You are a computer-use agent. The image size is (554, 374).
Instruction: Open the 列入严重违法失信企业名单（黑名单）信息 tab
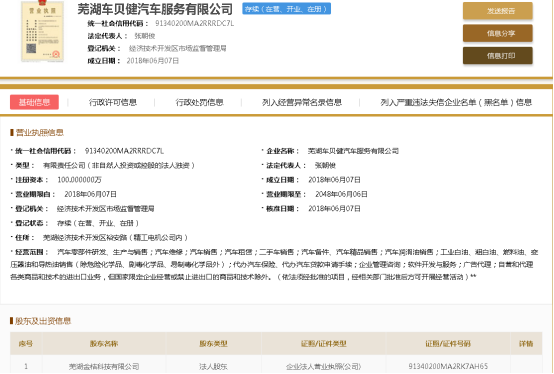(456, 102)
